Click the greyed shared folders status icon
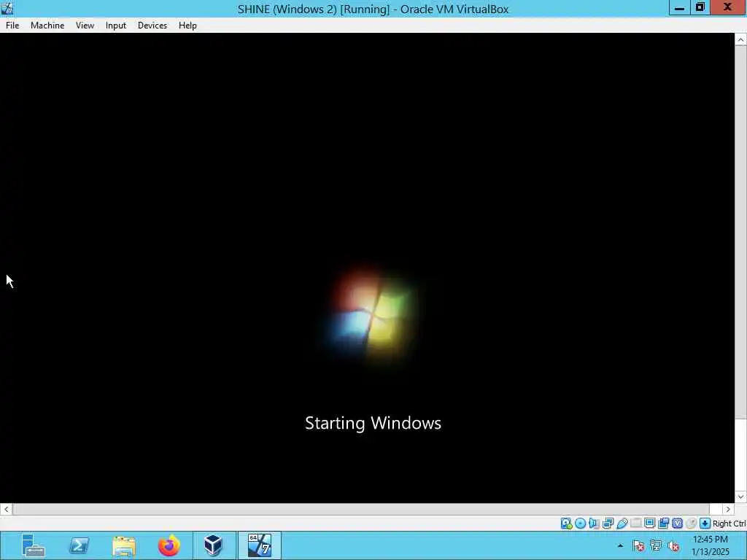This screenshot has width=747, height=560. point(636,523)
